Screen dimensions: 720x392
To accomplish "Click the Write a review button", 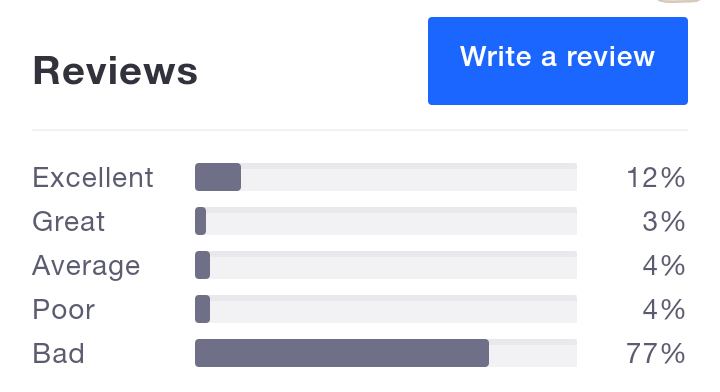I will (x=557, y=61).
